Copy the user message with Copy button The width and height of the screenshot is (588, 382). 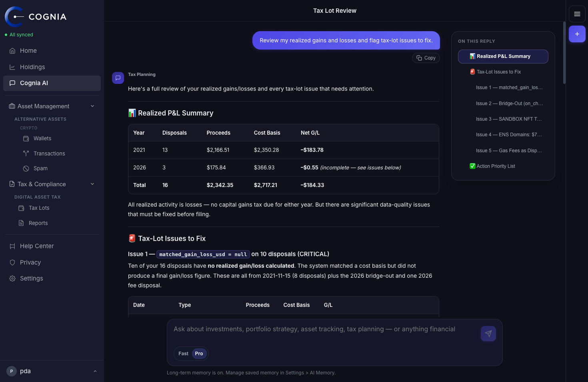point(426,58)
